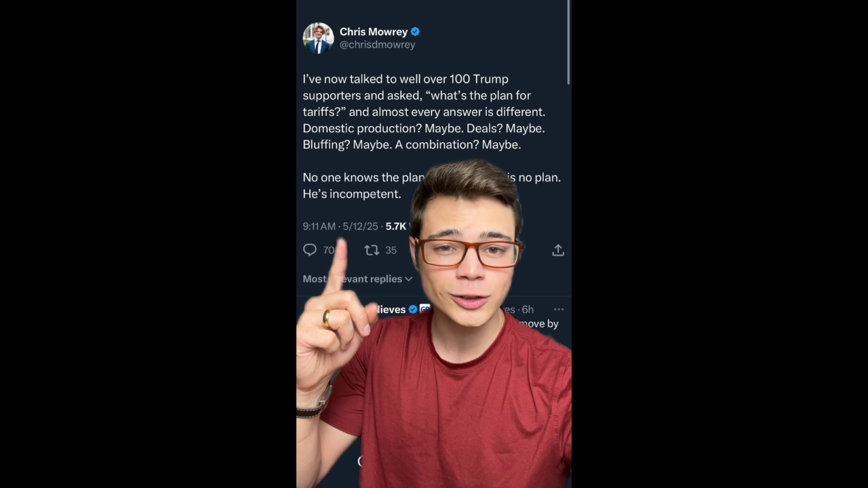Click Chris Mowrey's blue verified badge

(415, 31)
